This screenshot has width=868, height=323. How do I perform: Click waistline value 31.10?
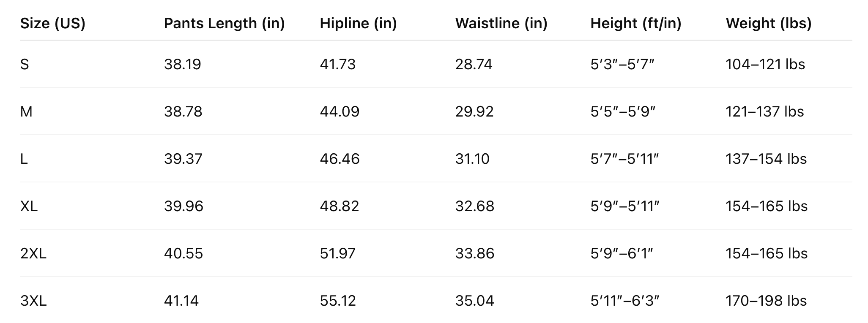tap(472, 159)
